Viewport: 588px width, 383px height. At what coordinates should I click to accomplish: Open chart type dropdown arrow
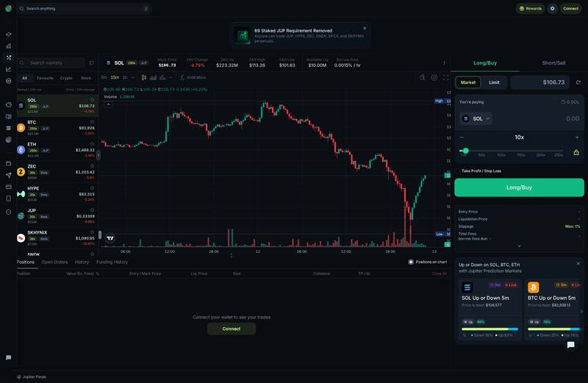click(171, 77)
